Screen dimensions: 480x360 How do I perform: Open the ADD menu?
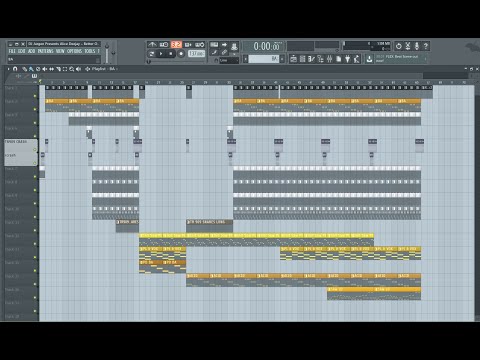click(32, 51)
